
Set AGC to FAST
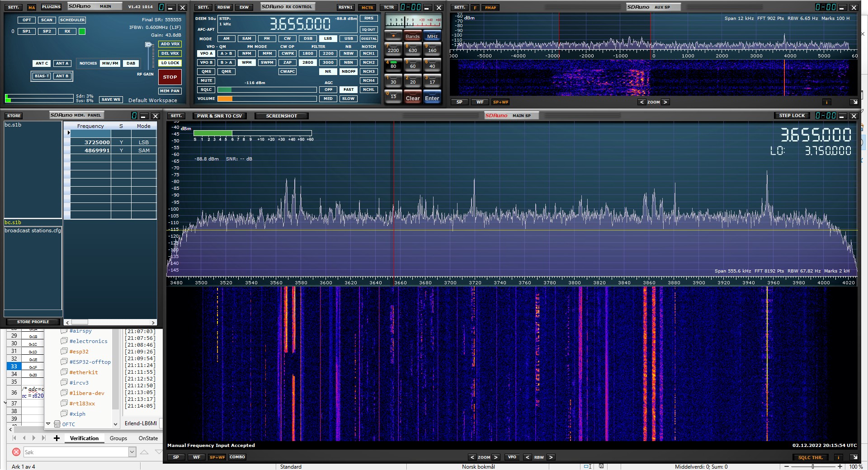coord(349,89)
